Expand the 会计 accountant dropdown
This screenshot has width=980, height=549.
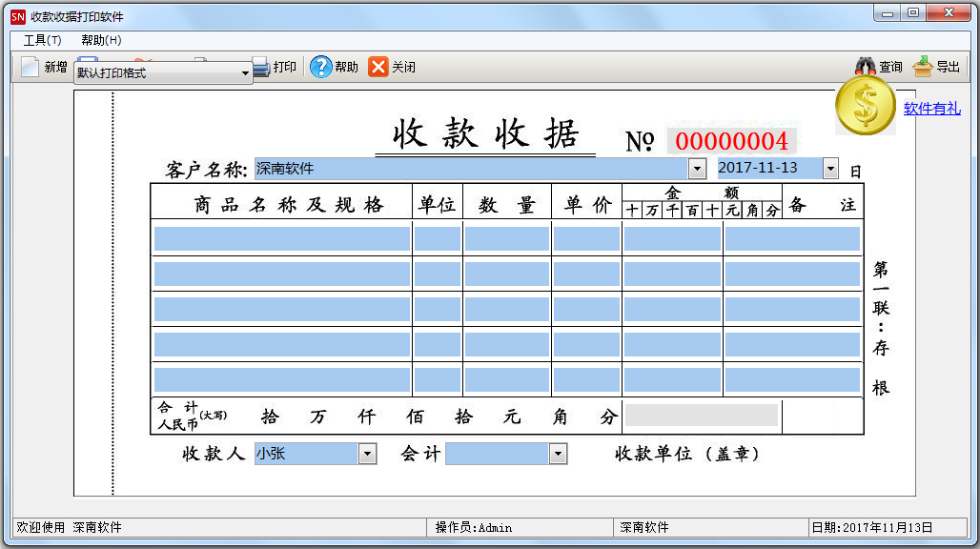tap(558, 455)
